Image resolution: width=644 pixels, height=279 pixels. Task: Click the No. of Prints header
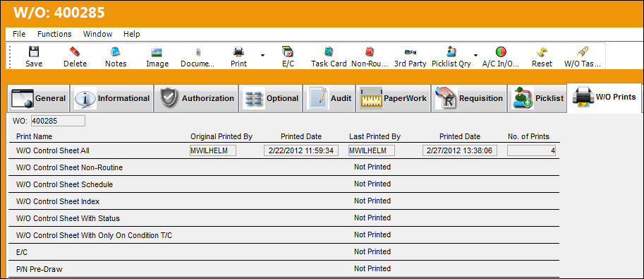pyautogui.click(x=528, y=136)
